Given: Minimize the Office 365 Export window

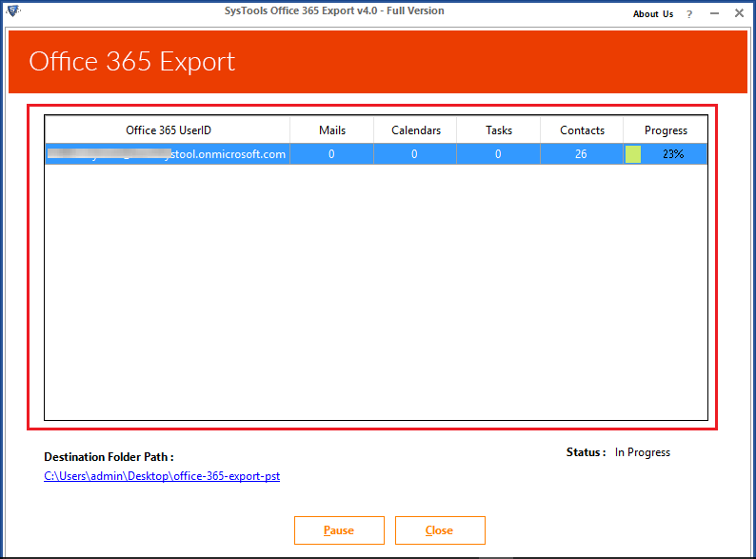Looking at the screenshot, I should point(714,13).
